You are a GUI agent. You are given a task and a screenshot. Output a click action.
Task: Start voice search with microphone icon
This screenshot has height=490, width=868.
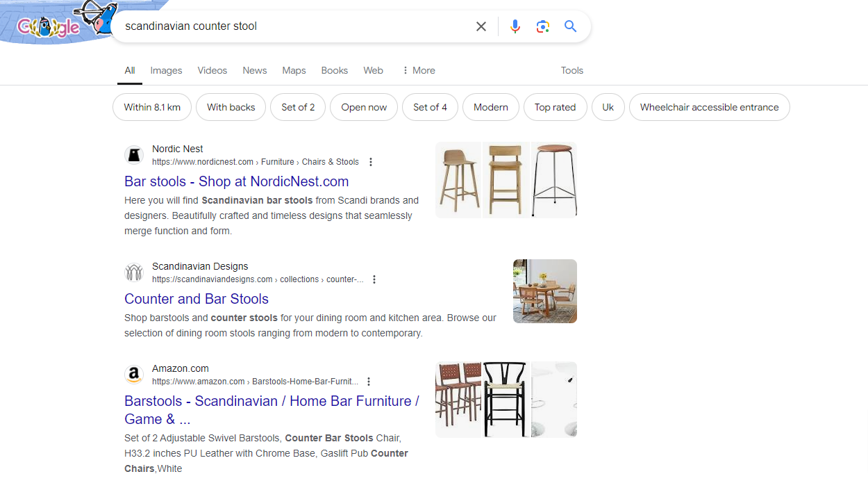[x=515, y=26]
